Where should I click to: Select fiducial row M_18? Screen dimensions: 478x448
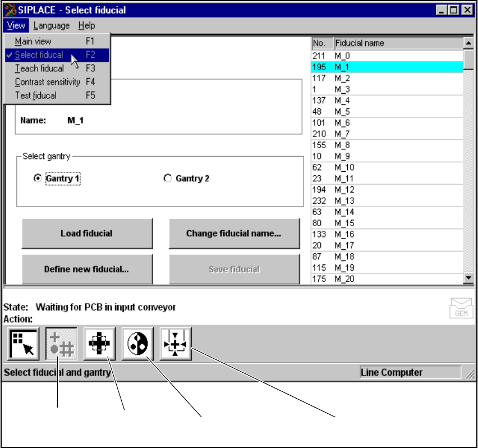click(x=387, y=257)
